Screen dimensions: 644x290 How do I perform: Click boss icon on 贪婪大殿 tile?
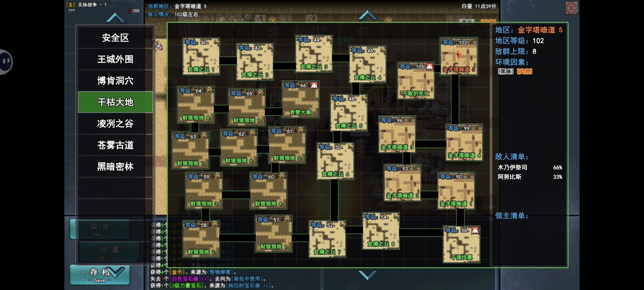(314, 85)
